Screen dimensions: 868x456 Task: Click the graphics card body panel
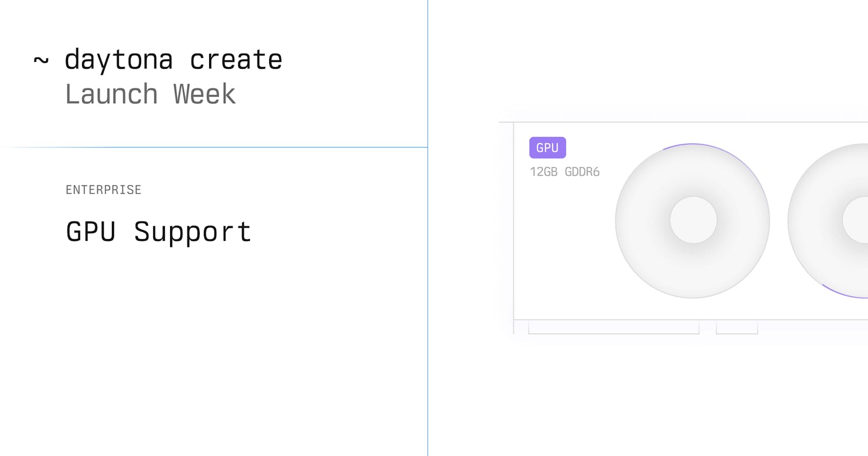(x=690, y=221)
